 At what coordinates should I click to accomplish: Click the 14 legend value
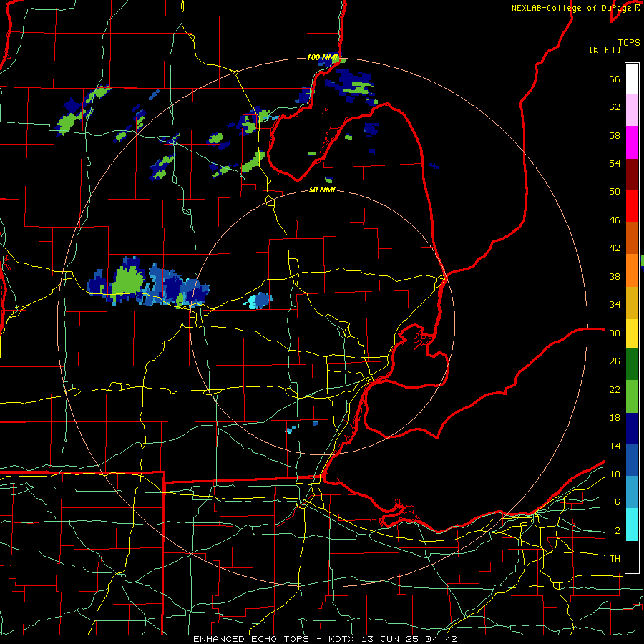pos(615,446)
